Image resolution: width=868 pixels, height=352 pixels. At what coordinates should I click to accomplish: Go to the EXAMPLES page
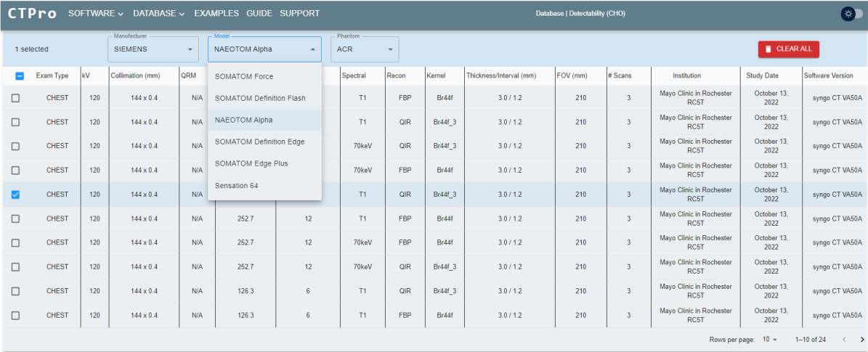(217, 14)
